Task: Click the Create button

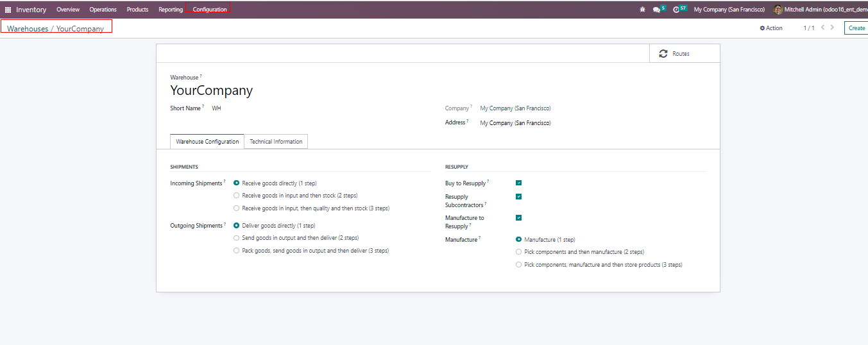Action: click(x=856, y=28)
